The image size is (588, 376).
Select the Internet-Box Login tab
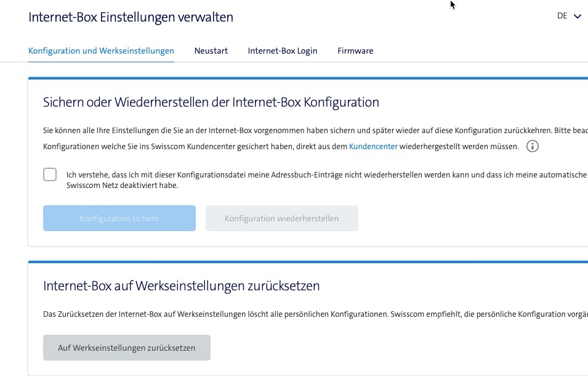coord(282,51)
